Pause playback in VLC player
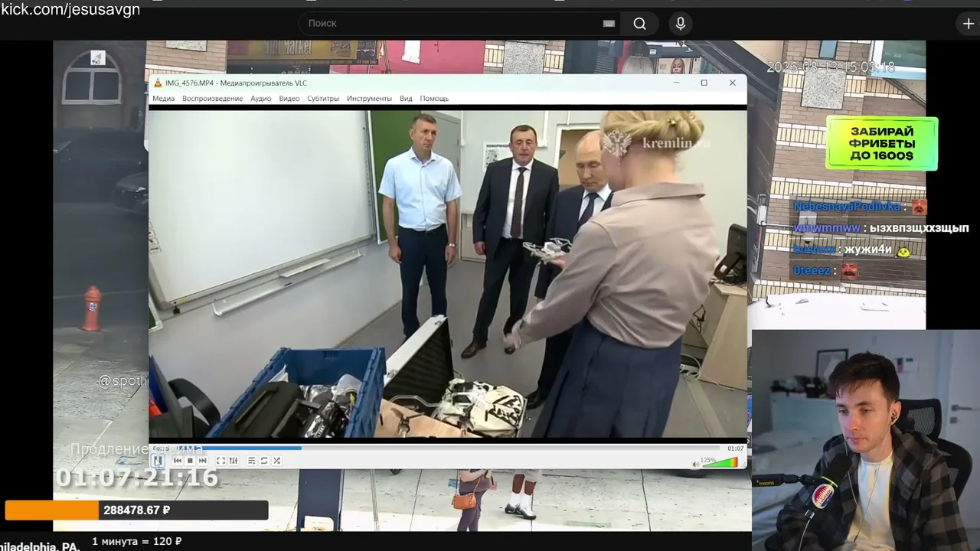 (158, 461)
